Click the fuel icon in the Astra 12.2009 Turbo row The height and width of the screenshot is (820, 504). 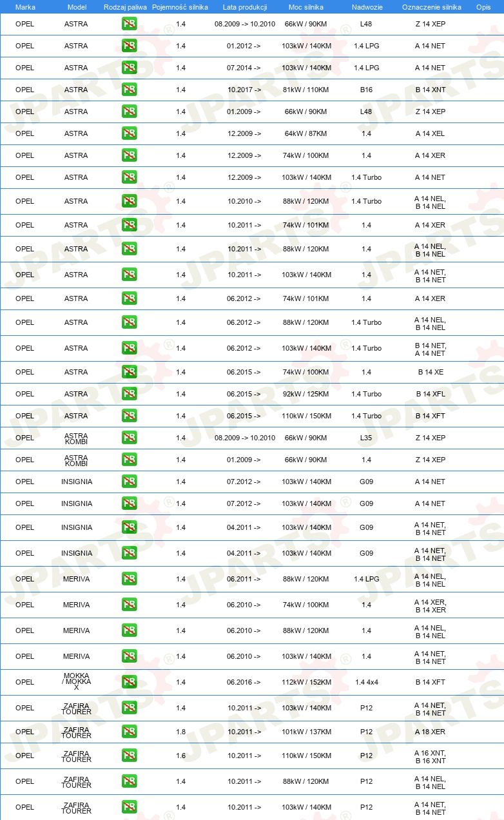point(129,177)
